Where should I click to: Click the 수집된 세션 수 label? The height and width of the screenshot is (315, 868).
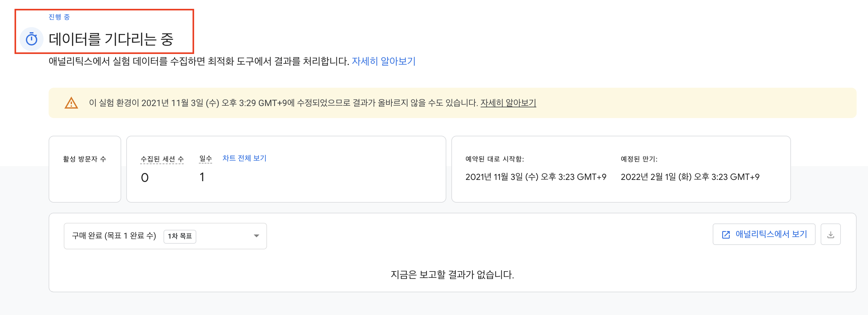(162, 159)
